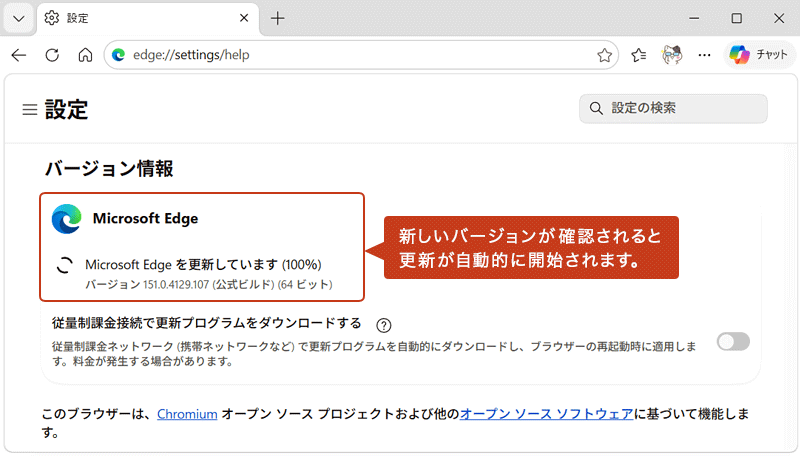The height and width of the screenshot is (456, 800).
Task: Click the version 151.0.4129.107 text
Action: tap(209, 284)
